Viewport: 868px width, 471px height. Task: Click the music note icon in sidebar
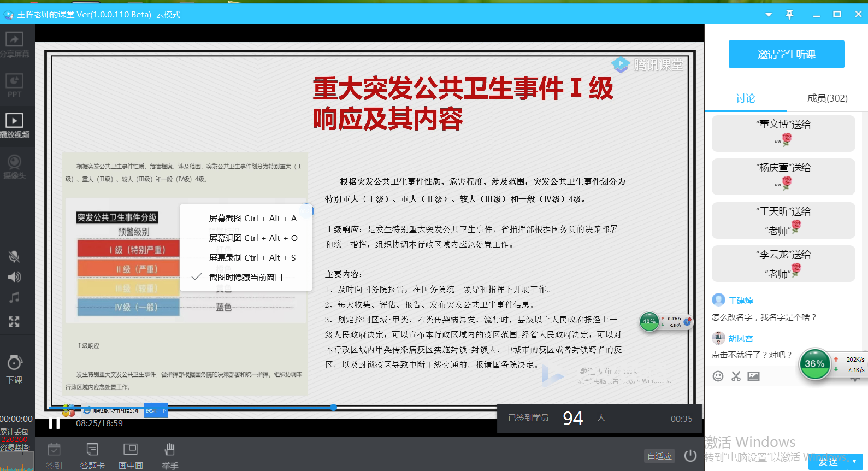coord(14,298)
